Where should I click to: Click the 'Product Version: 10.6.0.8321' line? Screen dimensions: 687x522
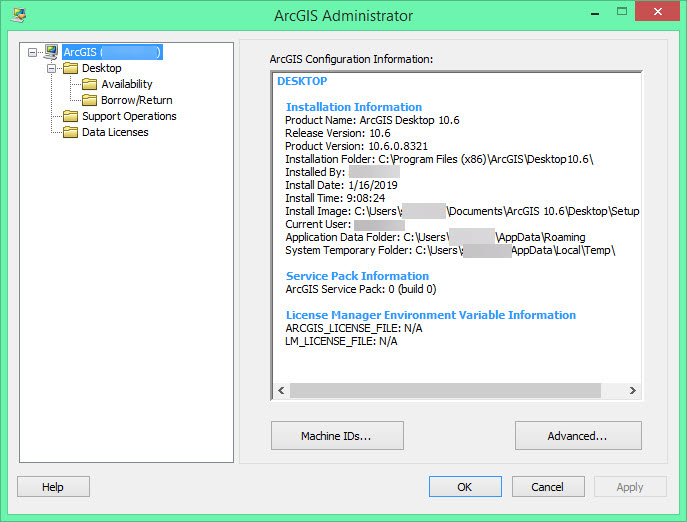356,146
